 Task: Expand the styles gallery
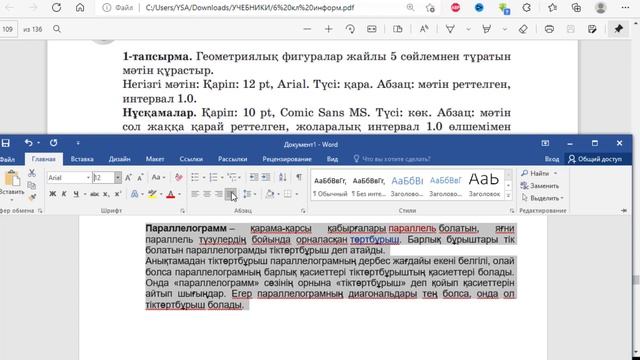tap(508, 196)
